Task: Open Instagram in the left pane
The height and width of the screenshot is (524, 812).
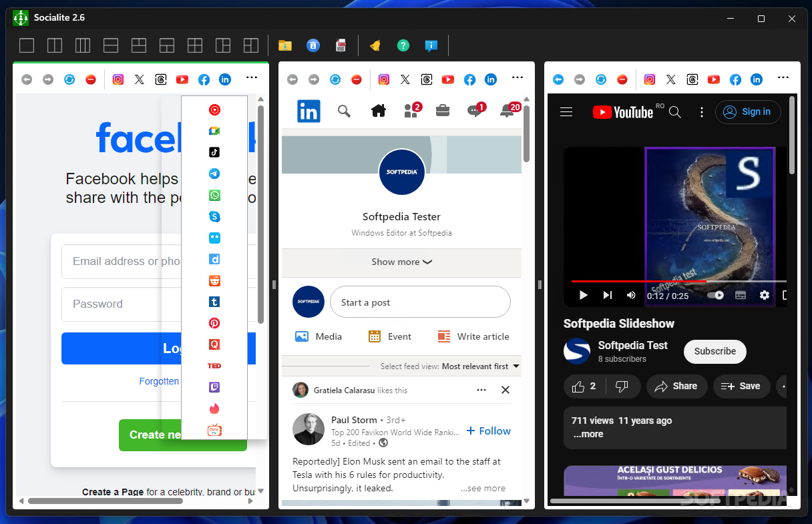Action: (x=118, y=79)
